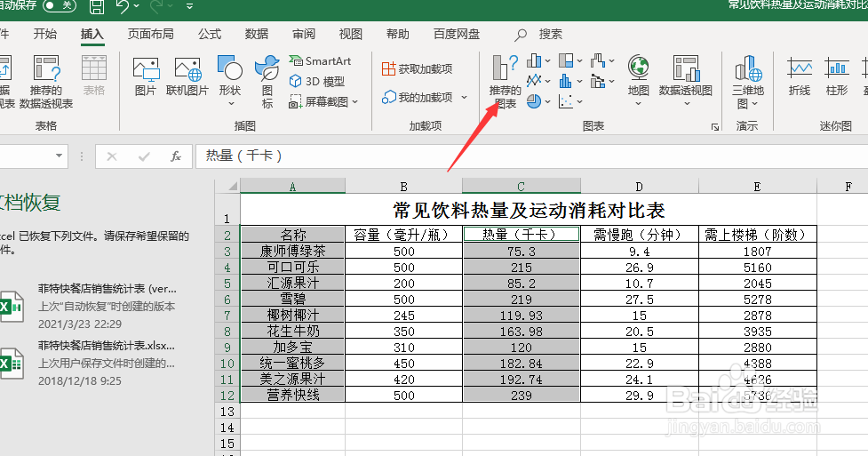Click the 3D 模型 button
This screenshot has width=868, height=456.
coord(317,82)
